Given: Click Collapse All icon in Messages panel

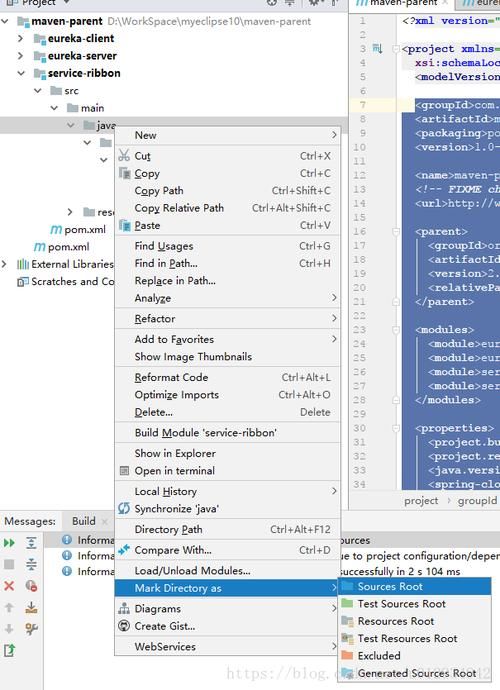Looking at the screenshot, I should 31,564.
